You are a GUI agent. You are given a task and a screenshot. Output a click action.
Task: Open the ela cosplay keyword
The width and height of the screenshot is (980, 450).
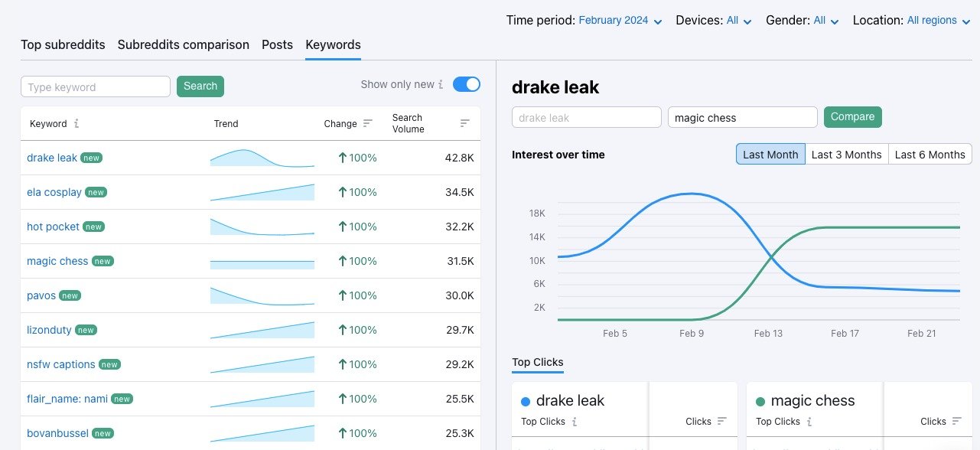coord(54,192)
